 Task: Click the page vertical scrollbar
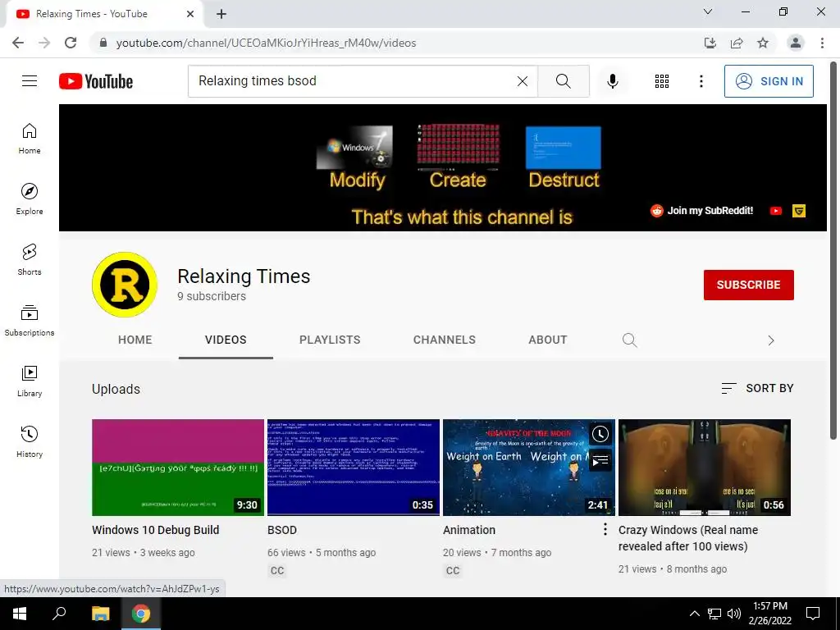point(833,250)
